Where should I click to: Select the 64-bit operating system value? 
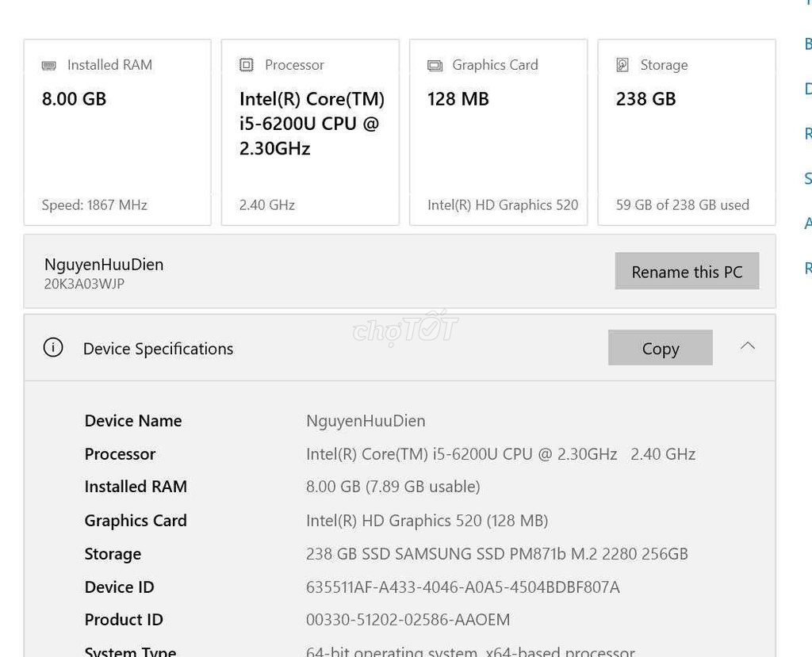pos(470,651)
